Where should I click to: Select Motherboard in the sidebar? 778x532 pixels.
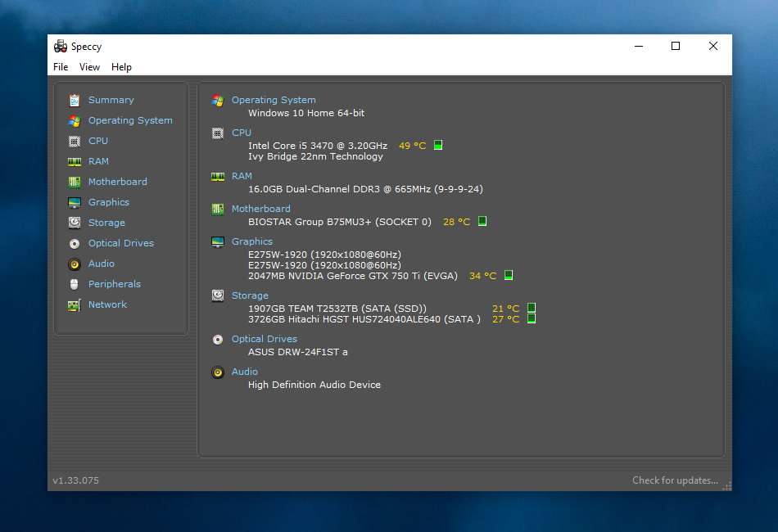coord(118,182)
